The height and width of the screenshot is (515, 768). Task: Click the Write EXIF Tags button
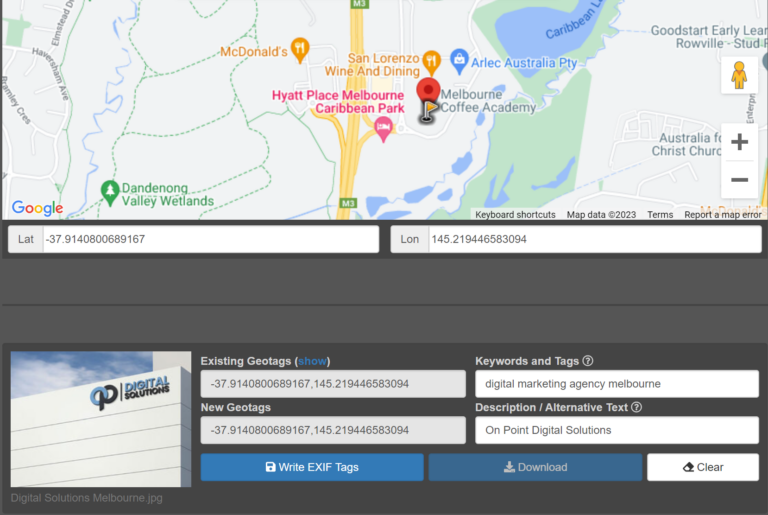click(x=312, y=467)
